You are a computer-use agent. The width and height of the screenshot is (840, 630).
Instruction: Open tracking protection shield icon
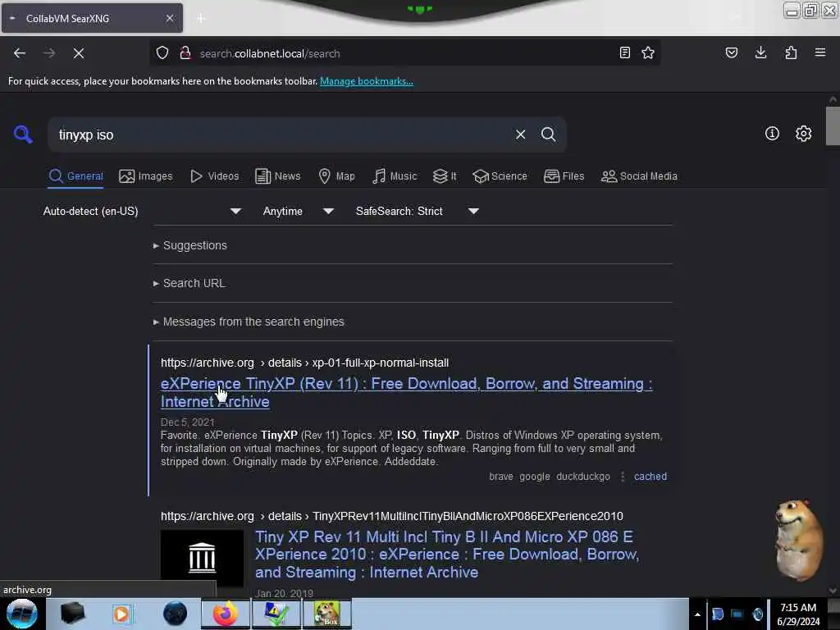162,53
